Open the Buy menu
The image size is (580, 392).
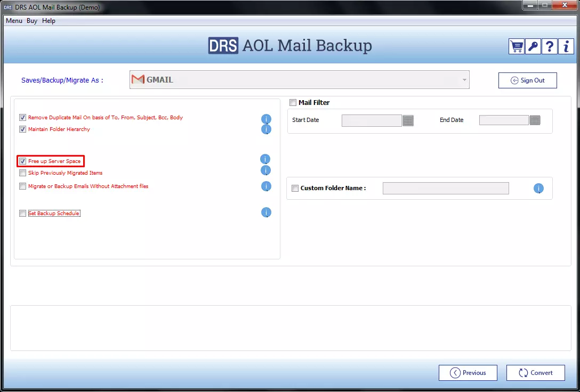(32, 21)
